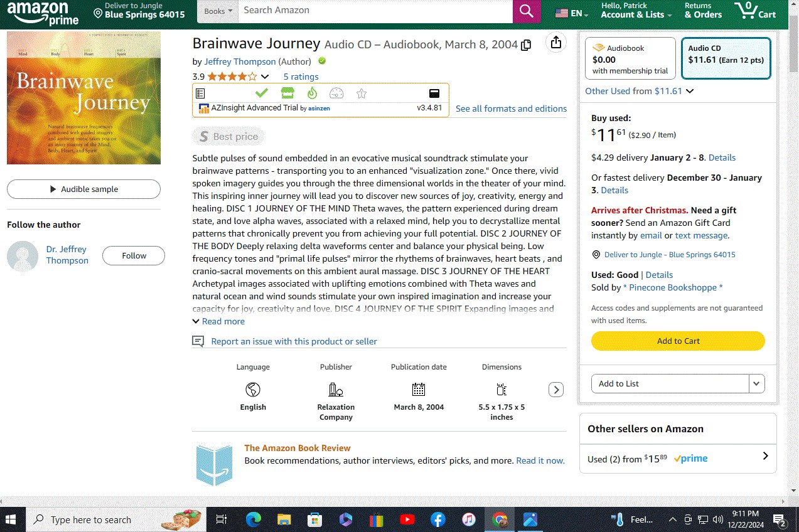
Task: Click Pinecone Bookshoppe seller link
Action: tap(673, 287)
